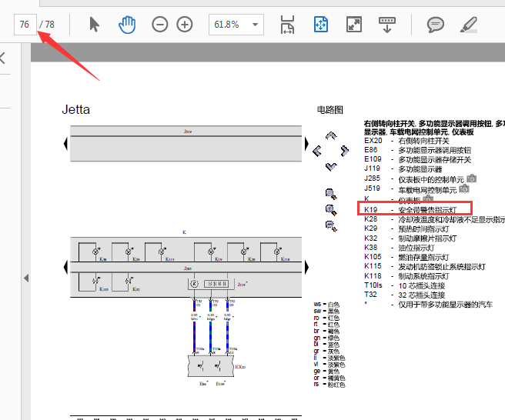Click the right black arrow of the J519 bar
The image size is (505, 420).
click(306, 144)
